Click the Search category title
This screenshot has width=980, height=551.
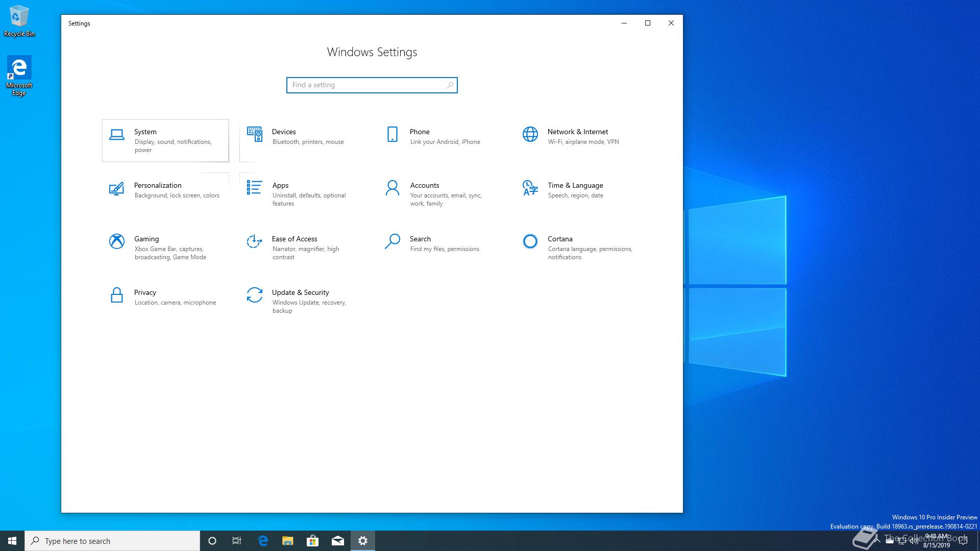click(x=420, y=239)
